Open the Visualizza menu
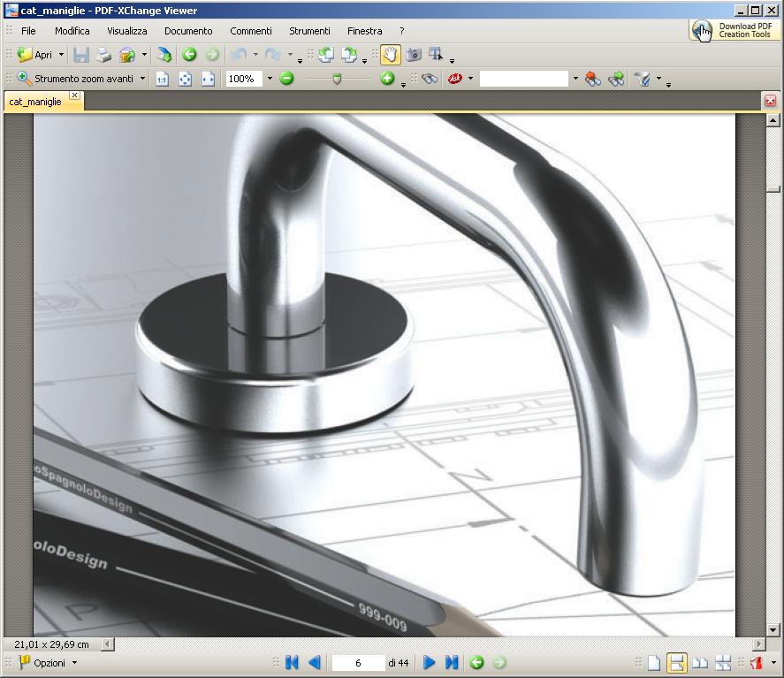Viewport: 784px width, 678px height. pyautogui.click(x=127, y=31)
